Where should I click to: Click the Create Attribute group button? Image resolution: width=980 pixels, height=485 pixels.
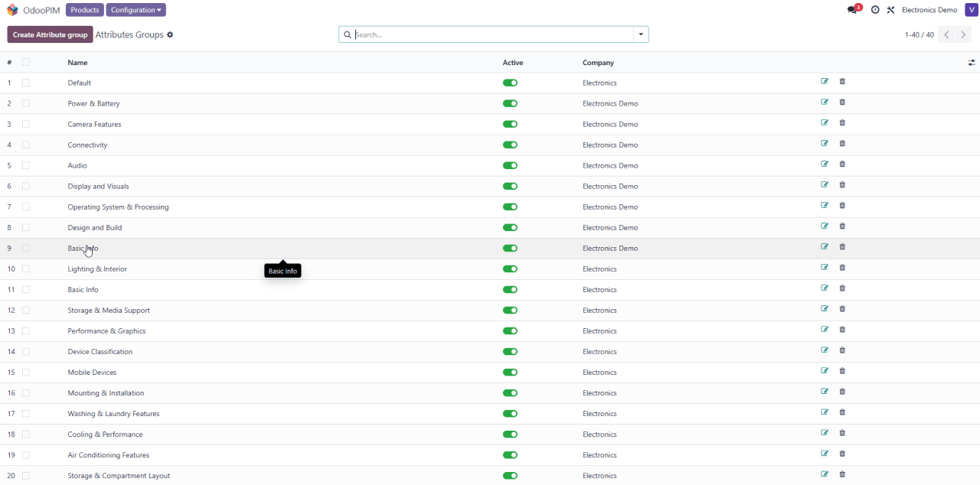[50, 34]
